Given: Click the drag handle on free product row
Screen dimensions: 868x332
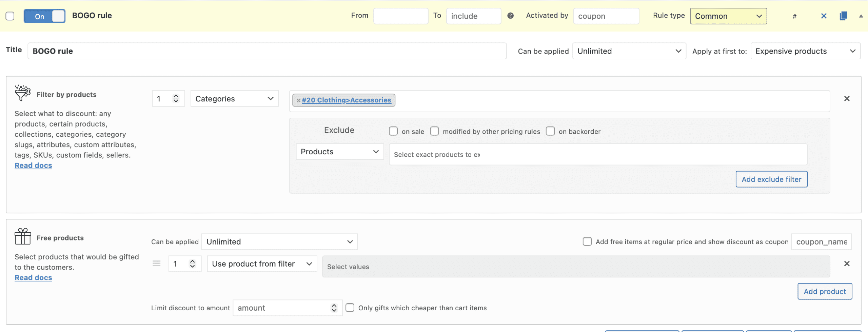Looking at the screenshot, I should point(156,263).
